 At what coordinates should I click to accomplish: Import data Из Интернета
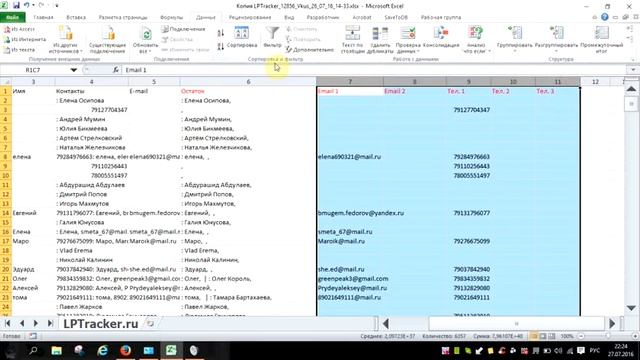24,40
